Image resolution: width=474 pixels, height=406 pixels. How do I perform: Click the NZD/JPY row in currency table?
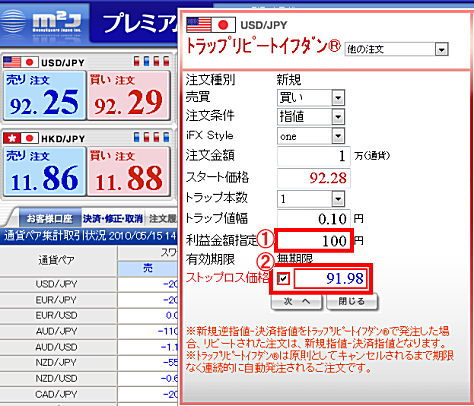tap(89, 363)
